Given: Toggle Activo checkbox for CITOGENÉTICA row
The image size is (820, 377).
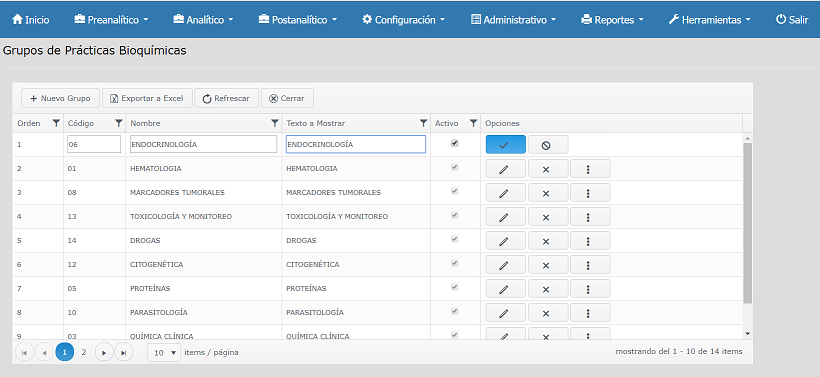Looking at the screenshot, I should [454, 263].
